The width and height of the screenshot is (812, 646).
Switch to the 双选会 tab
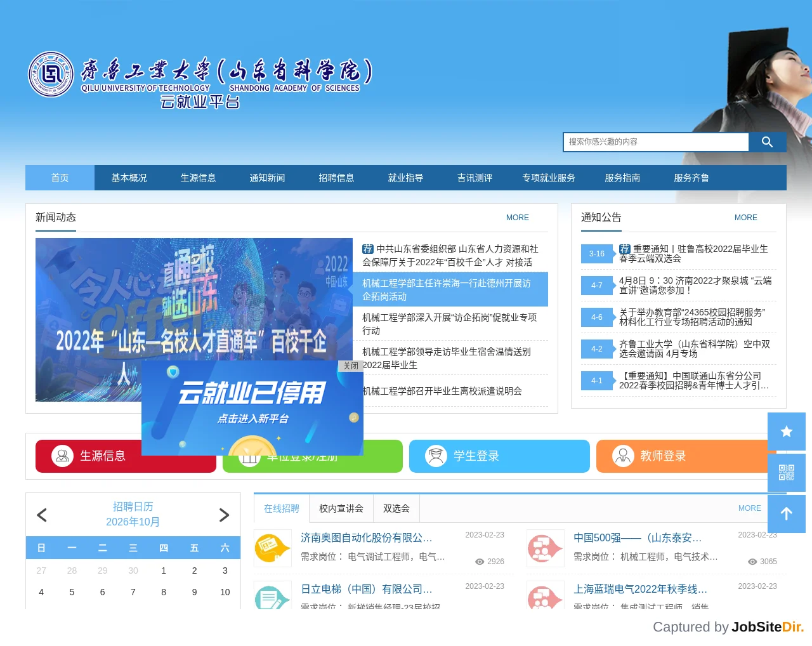point(396,508)
